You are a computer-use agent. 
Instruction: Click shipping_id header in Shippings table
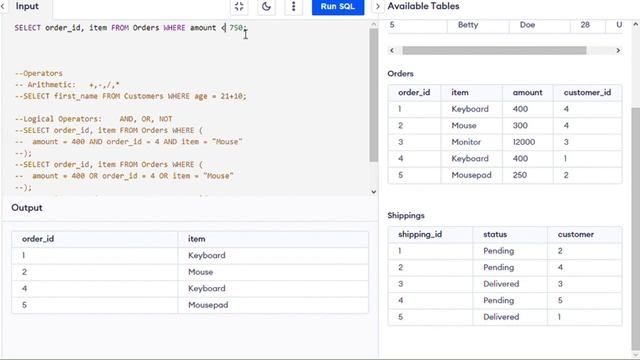pos(420,234)
